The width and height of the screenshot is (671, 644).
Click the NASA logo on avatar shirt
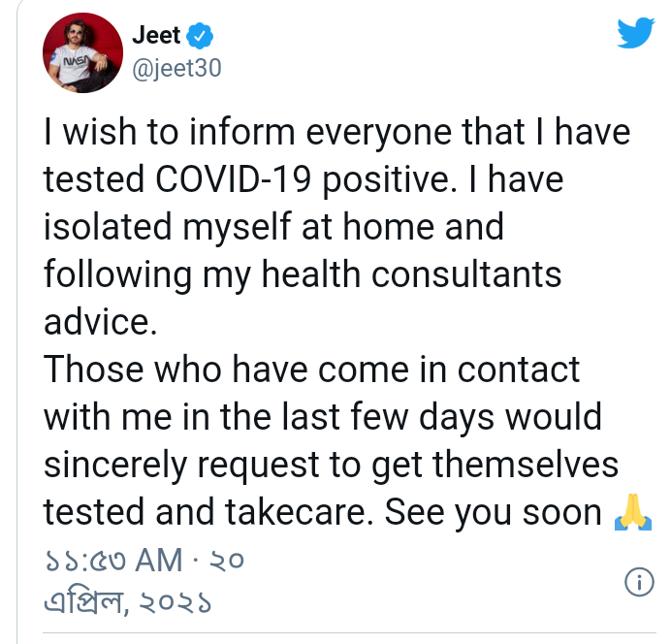pyautogui.click(x=75, y=60)
